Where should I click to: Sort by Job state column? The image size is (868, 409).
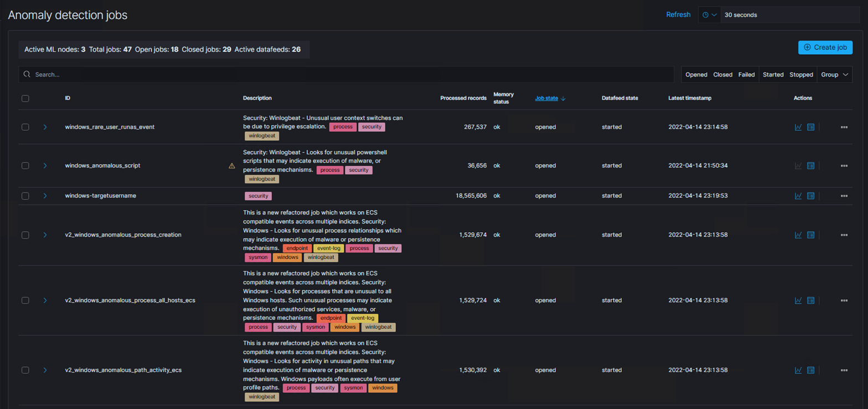point(550,98)
